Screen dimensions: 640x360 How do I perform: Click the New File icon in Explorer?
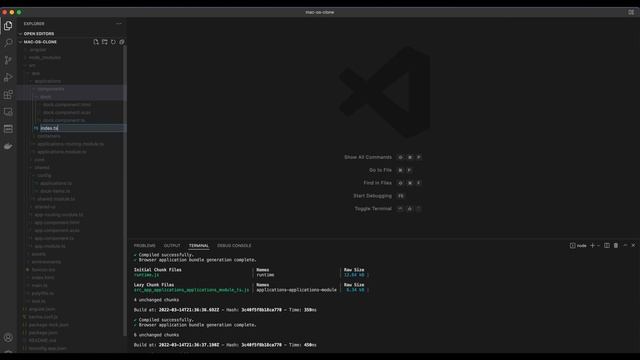coord(96,42)
